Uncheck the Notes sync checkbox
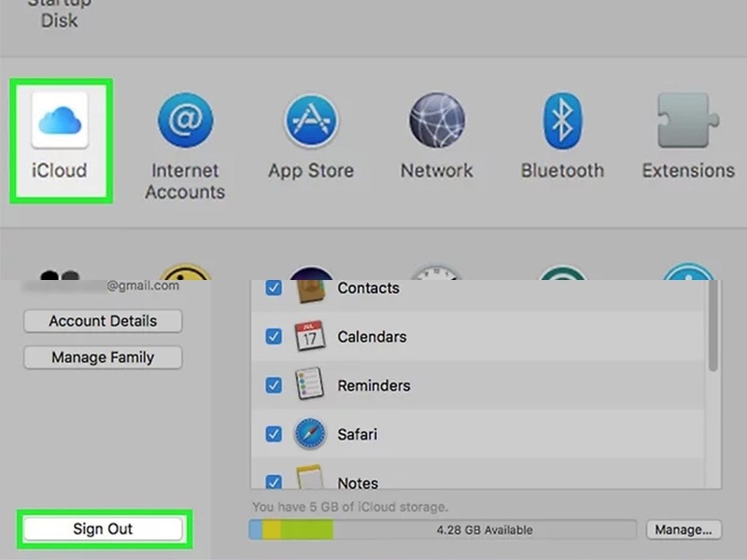 pyautogui.click(x=271, y=483)
